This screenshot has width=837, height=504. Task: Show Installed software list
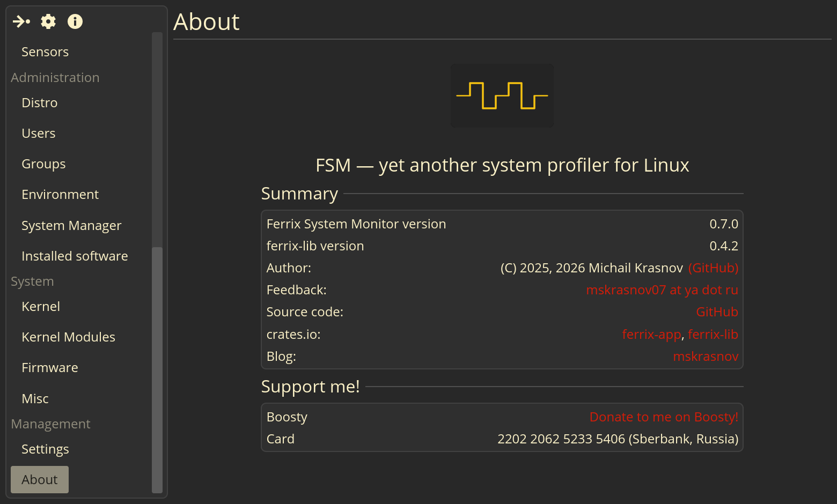75,256
